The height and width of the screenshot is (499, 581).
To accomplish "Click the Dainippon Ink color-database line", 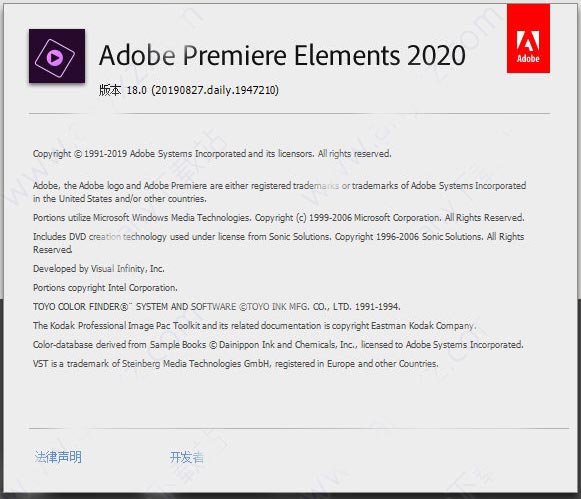I will click(278, 345).
